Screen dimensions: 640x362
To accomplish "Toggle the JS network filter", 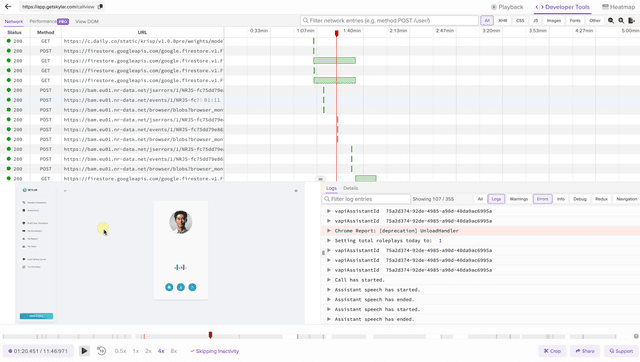I will click(x=536, y=20).
